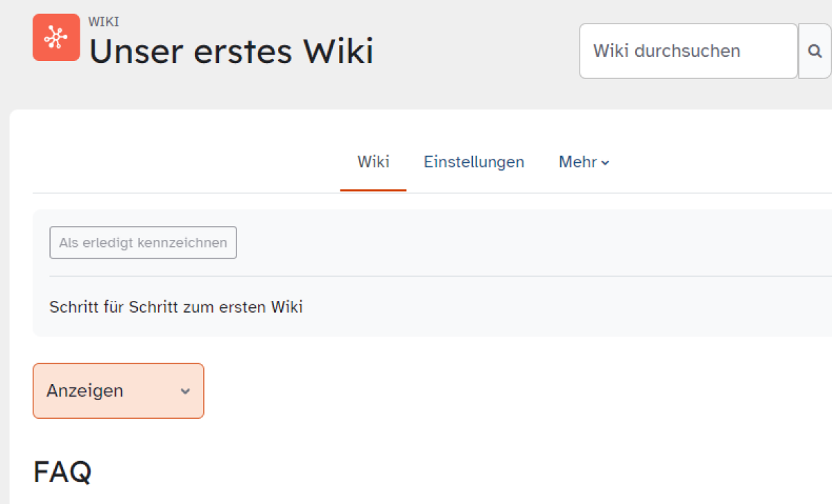Click the 'FAQ' heading

coord(62,471)
